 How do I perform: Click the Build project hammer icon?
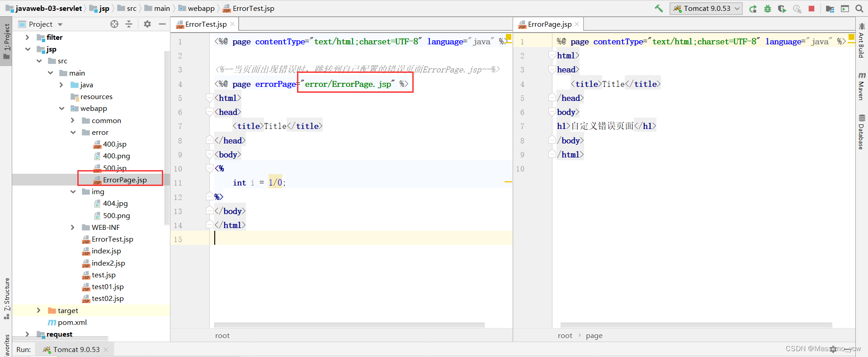659,9
